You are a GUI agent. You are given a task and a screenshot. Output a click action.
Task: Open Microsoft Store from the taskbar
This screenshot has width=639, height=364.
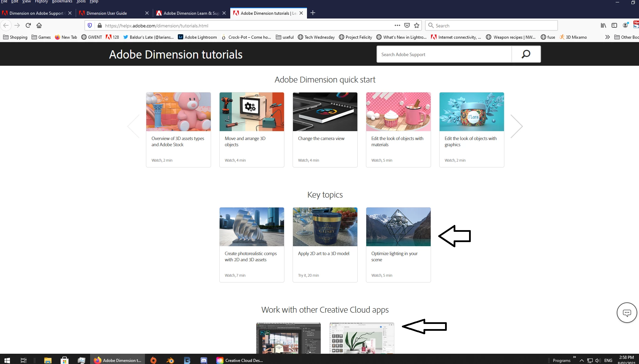click(64, 360)
